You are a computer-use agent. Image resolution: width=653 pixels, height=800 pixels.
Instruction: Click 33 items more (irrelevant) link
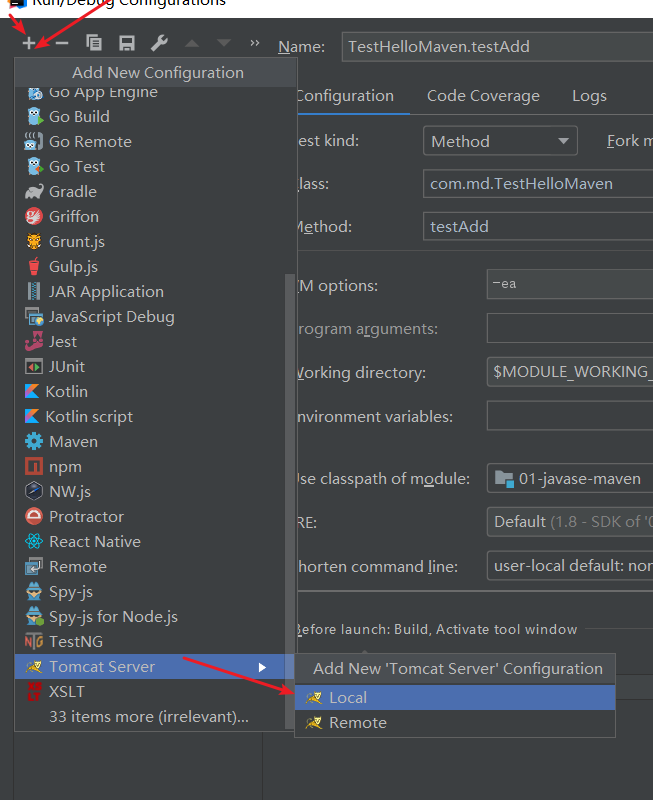pos(148,716)
